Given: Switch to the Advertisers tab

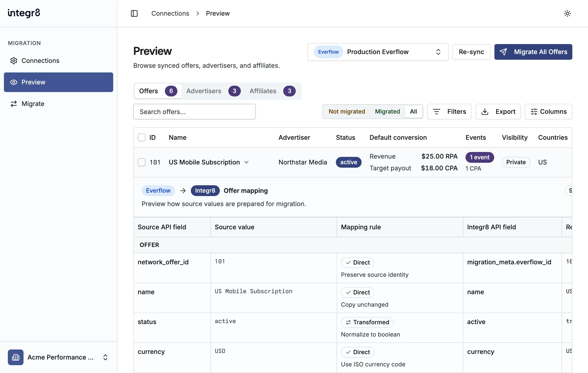Looking at the screenshot, I should click(213, 91).
